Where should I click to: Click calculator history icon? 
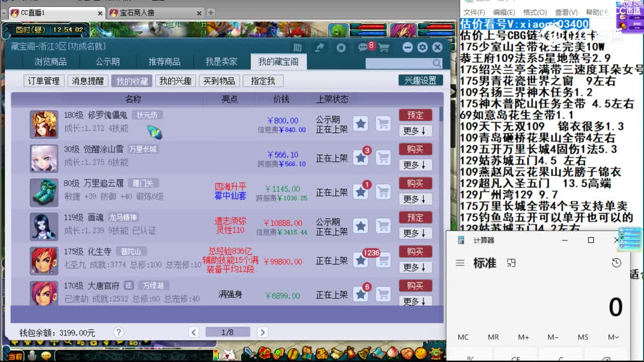click(x=616, y=263)
